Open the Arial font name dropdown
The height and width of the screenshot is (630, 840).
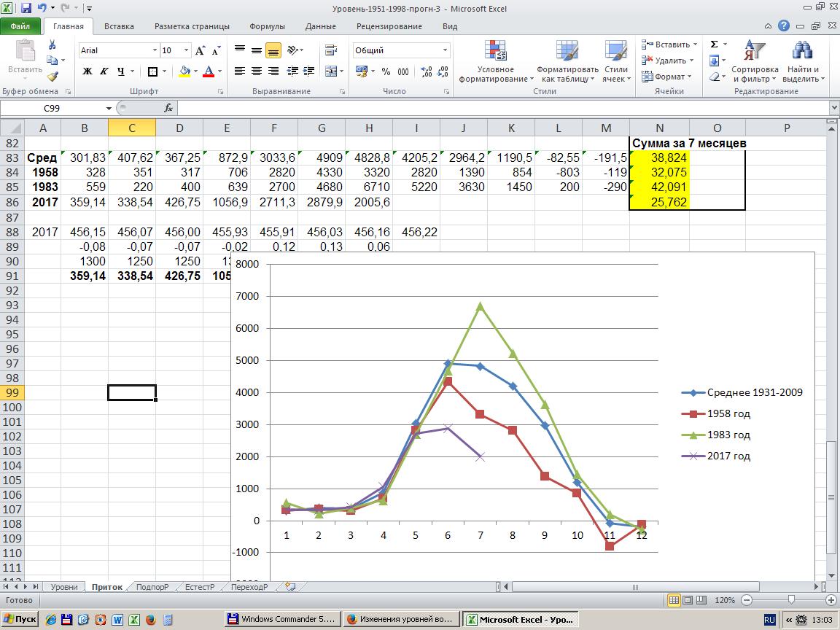pos(155,50)
